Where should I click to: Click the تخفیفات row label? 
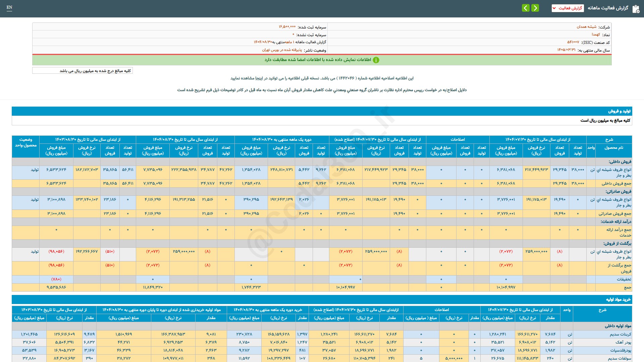click(x=624, y=279)
